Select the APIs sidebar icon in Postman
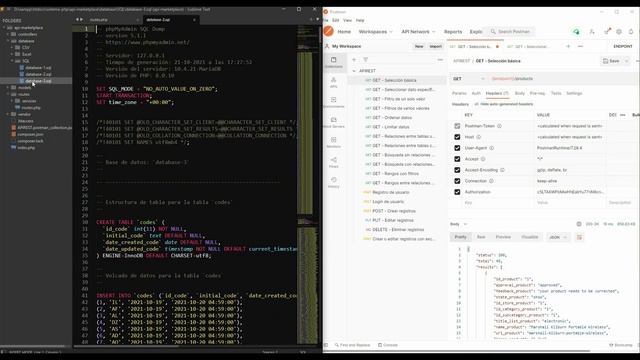 pyautogui.click(x=333, y=82)
